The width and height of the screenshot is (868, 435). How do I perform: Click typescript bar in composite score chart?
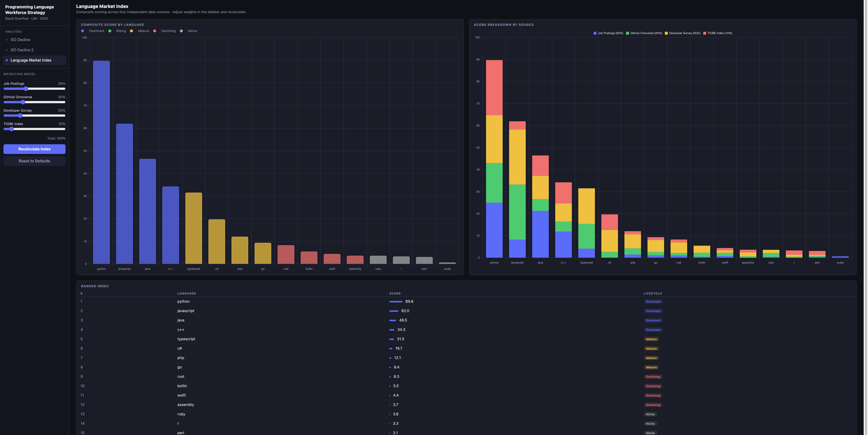[194, 228]
